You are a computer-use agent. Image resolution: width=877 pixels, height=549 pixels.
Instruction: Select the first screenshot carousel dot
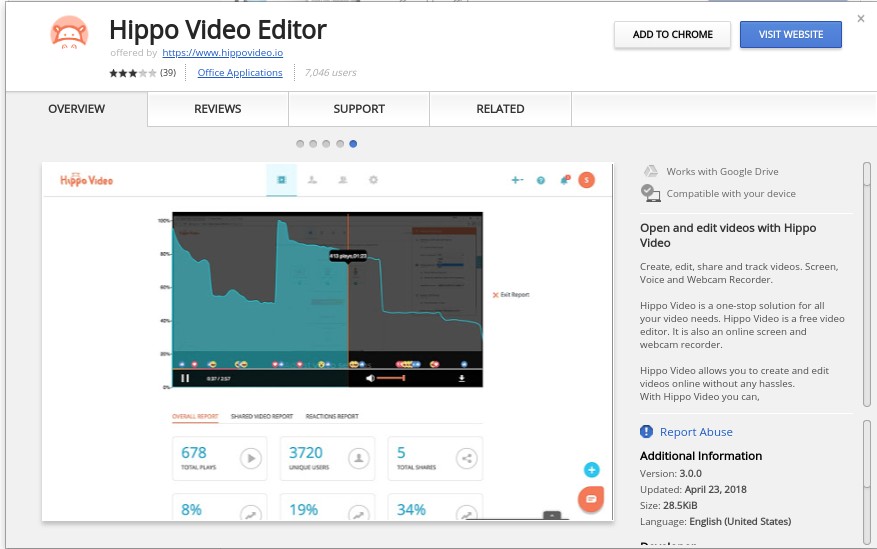tap(300, 144)
